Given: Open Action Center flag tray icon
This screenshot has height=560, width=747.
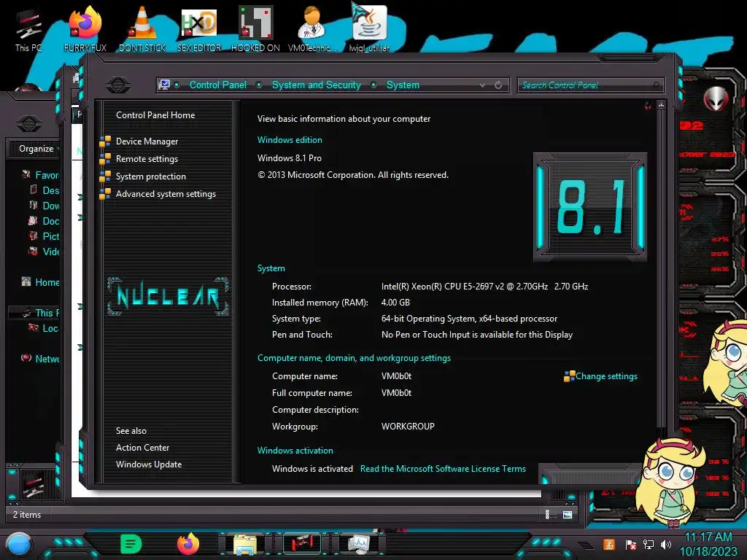Looking at the screenshot, I should click(630, 544).
